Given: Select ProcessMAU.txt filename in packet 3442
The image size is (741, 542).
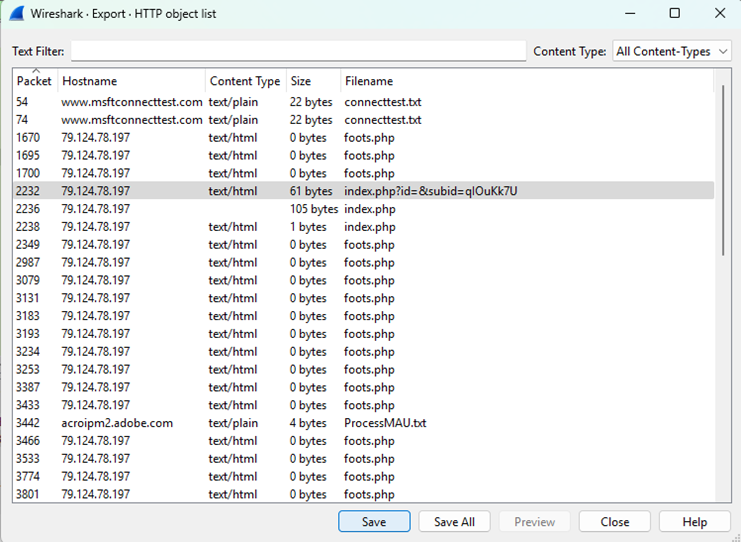Looking at the screenshot, I should click(x=385, y=423).
